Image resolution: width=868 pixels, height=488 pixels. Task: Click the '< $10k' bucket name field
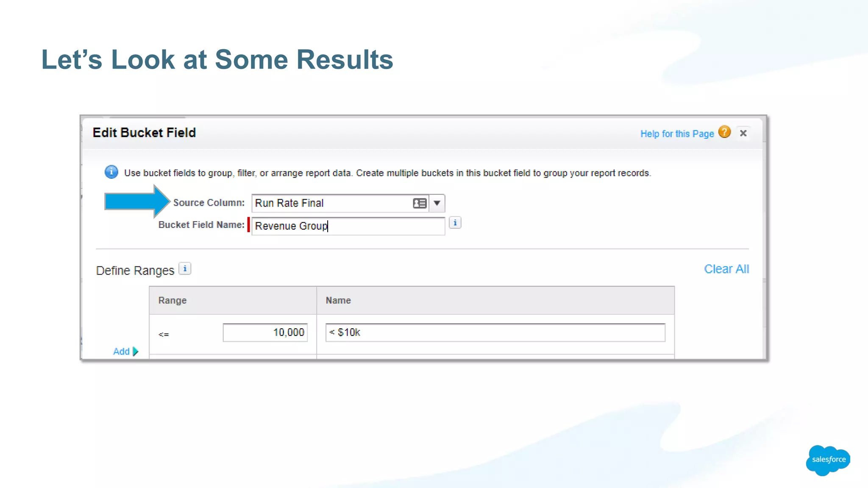point(495,333)
